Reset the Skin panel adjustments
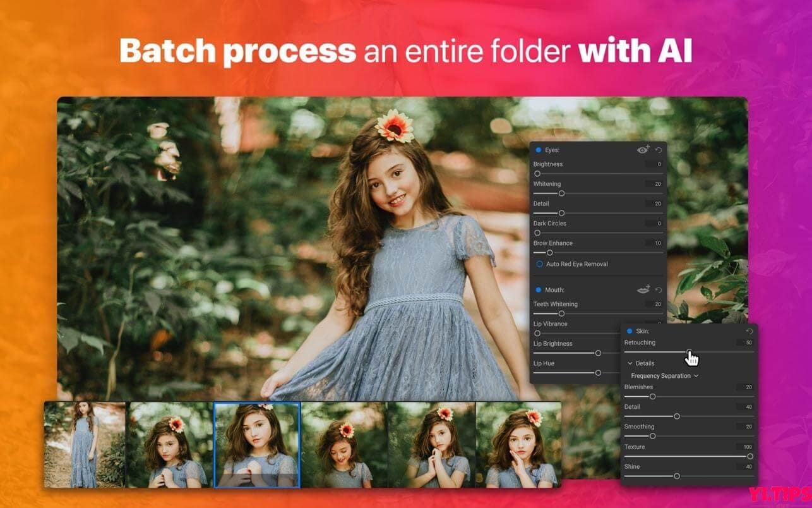 tap(749, 330)
